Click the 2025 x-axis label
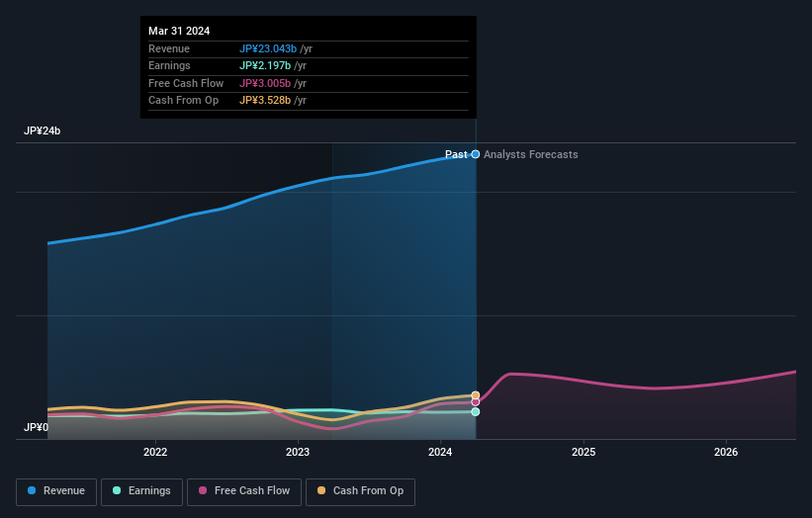This screenshot has height=518, width=812. click(584, 453)
